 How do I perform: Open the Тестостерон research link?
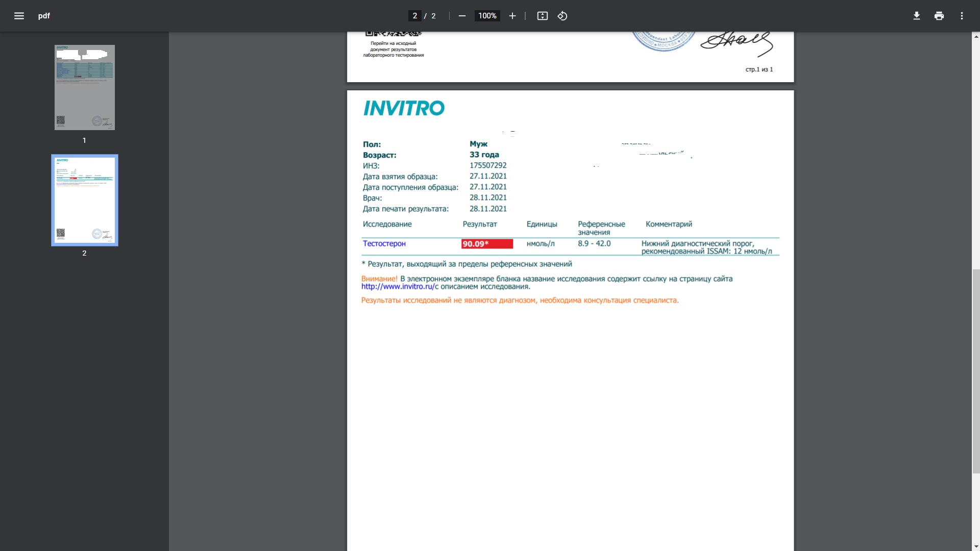pyautogui.click(x=384, y=244)
